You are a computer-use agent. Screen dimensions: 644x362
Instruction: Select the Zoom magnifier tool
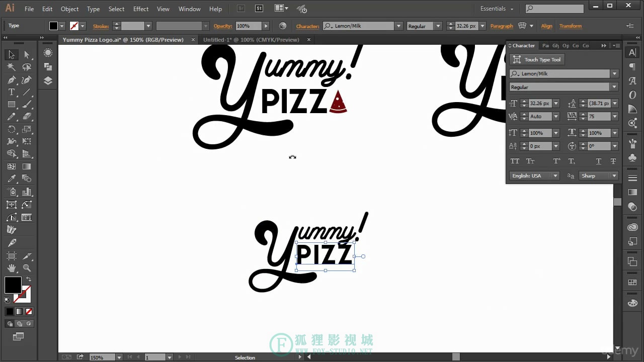pos(27,268)
